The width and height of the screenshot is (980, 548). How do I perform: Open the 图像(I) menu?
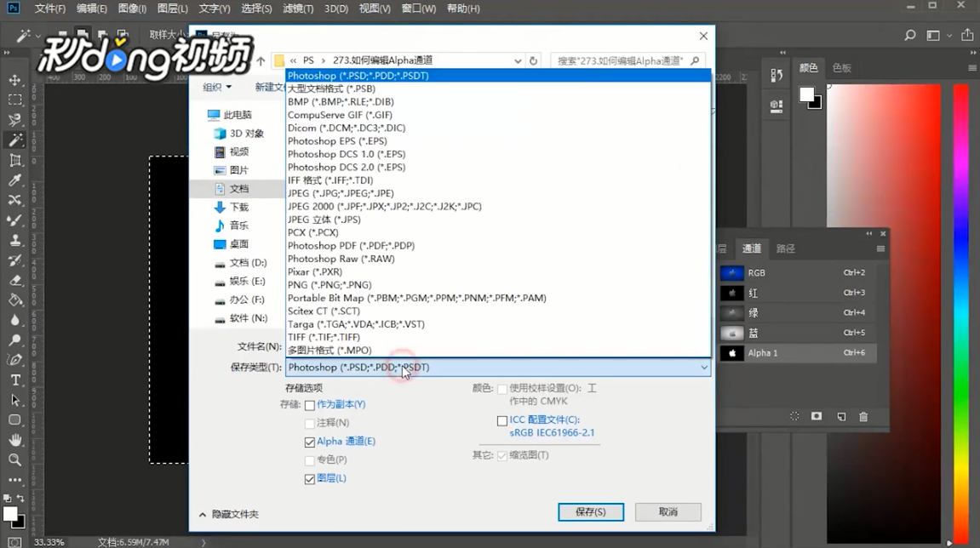132,9
